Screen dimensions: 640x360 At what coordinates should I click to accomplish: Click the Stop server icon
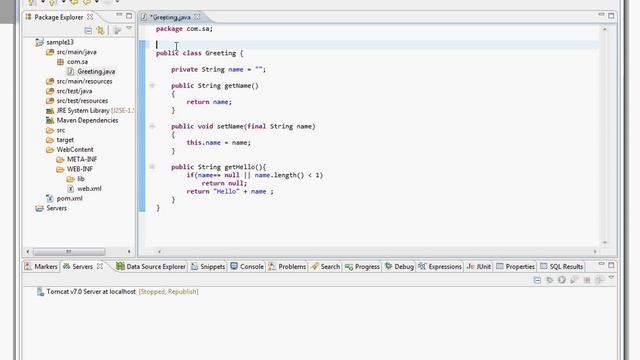point(587,280)
